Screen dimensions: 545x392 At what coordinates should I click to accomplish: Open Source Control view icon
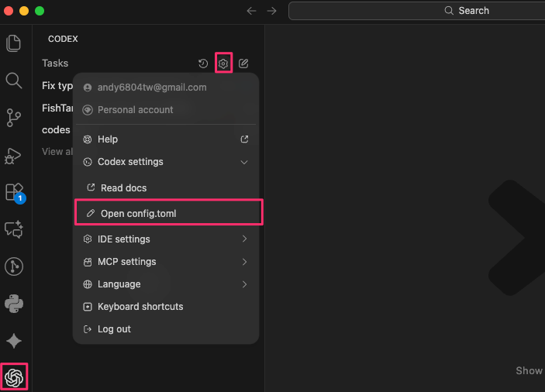pos(14,118)
